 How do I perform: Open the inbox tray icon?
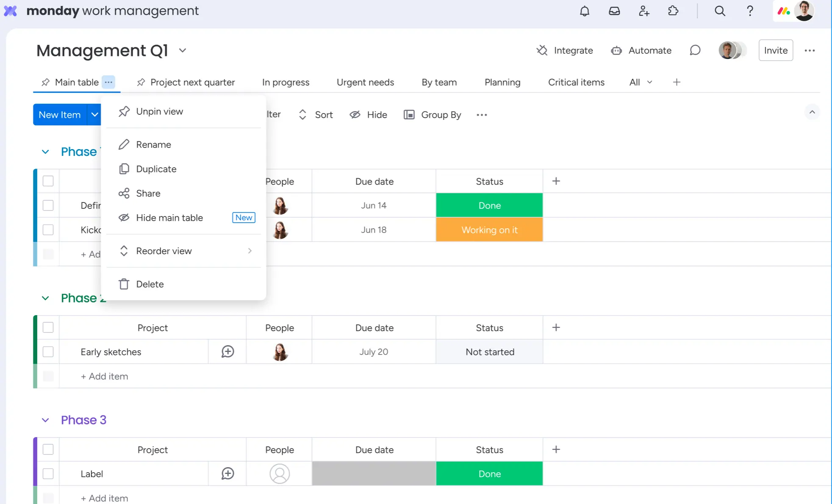pyautogui.click(x=614, y=11)
